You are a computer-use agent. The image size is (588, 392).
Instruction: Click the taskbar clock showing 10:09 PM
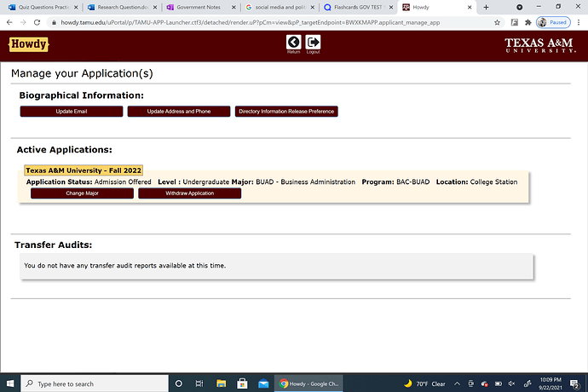(551, 383)
